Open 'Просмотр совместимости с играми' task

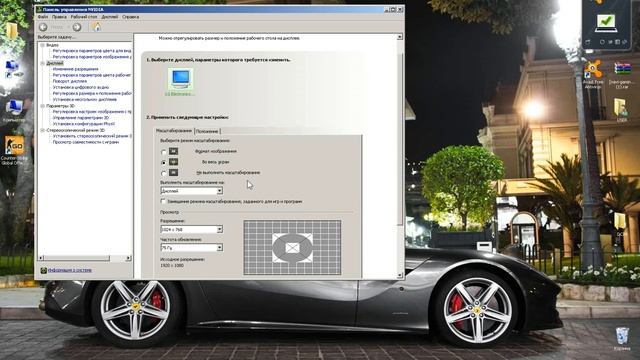pyautogui.click(x=86, y=142)
